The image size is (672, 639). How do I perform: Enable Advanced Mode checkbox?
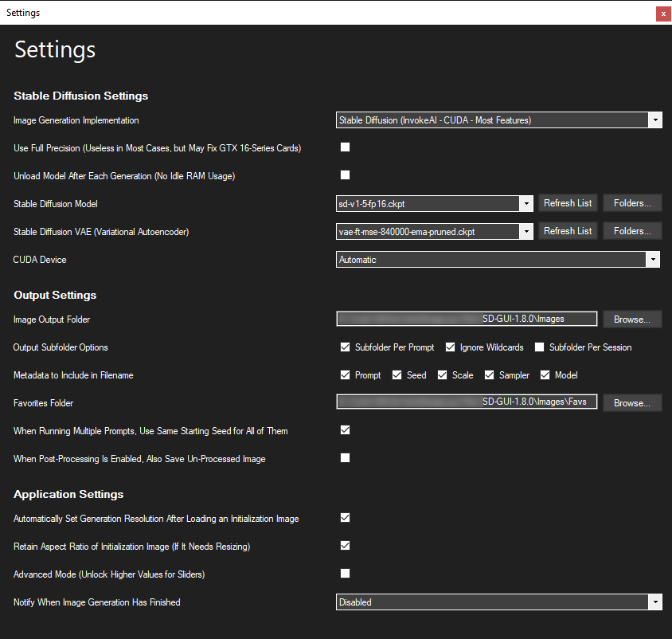(345, 574)
